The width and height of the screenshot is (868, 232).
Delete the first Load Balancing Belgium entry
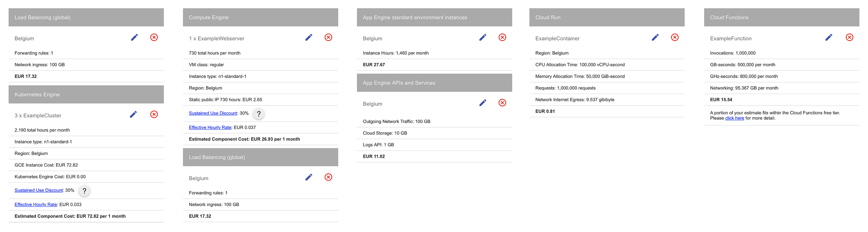(154, 37)
